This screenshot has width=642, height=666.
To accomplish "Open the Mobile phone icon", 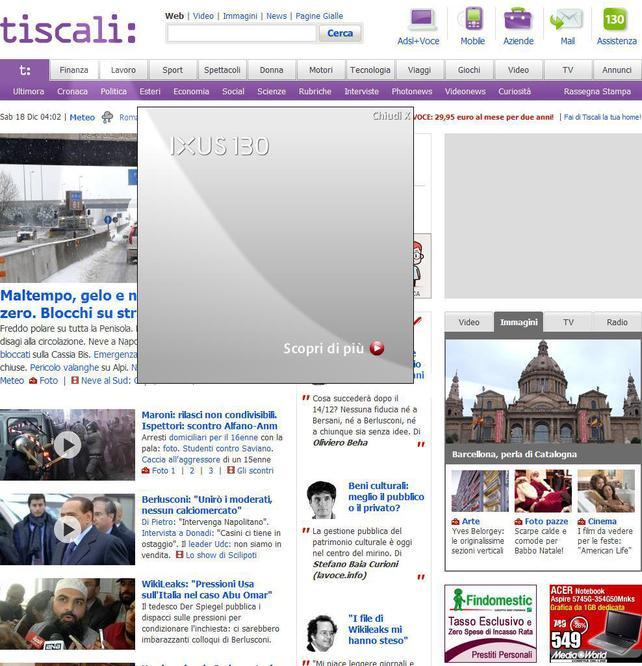I will 472,20.
